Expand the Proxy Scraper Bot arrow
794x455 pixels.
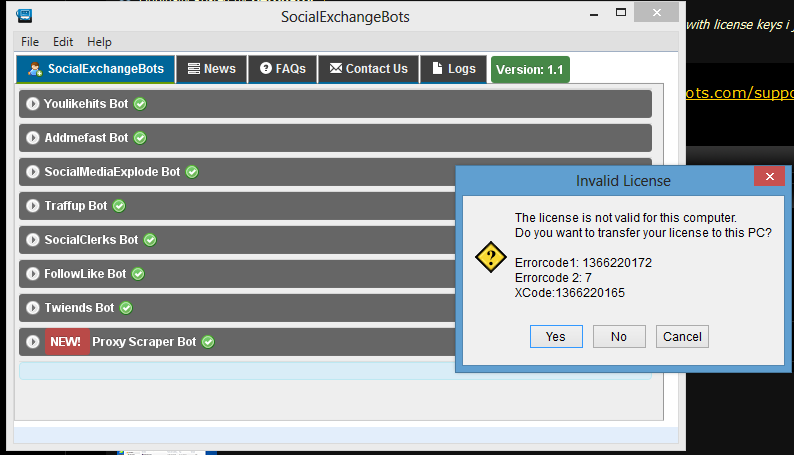[x=33, y=342]
